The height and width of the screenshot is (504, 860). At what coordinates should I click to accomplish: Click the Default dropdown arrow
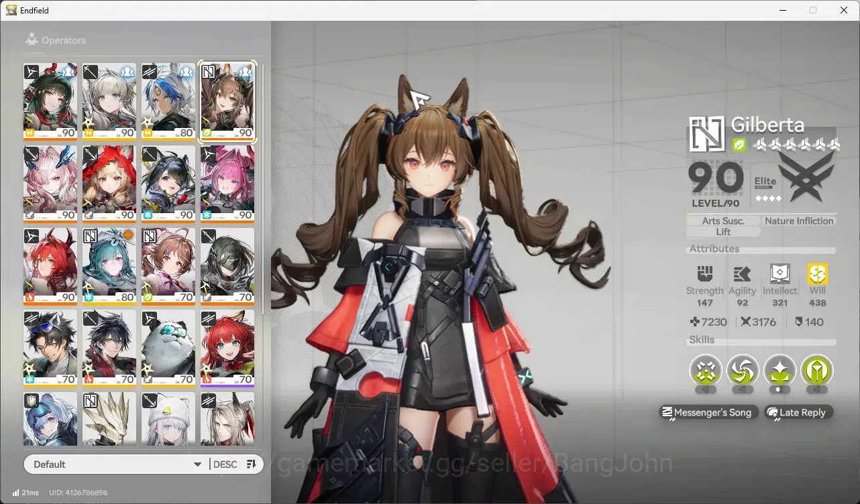[x=197, y=464]
